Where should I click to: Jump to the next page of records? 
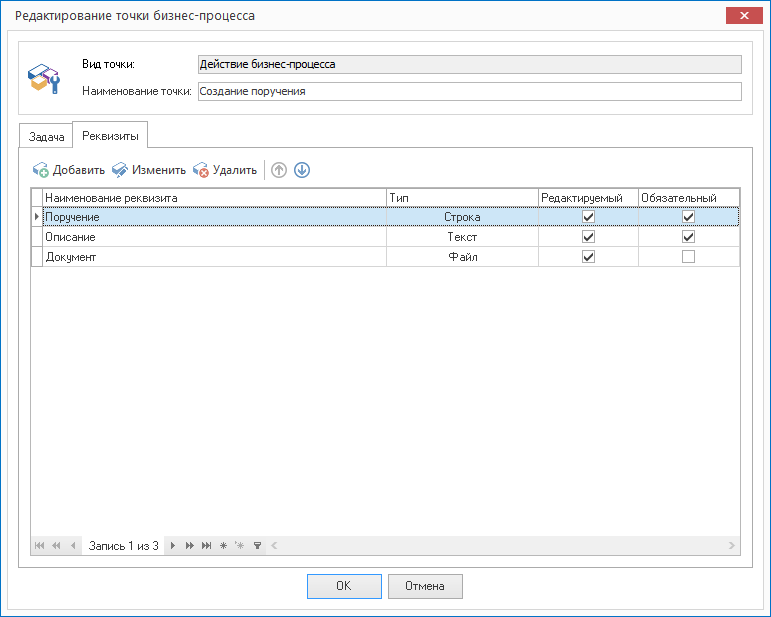[189, 545]
